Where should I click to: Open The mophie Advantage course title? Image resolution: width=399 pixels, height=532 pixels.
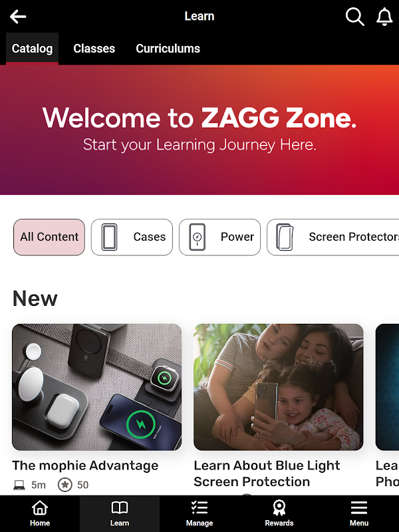click(85, 465)
